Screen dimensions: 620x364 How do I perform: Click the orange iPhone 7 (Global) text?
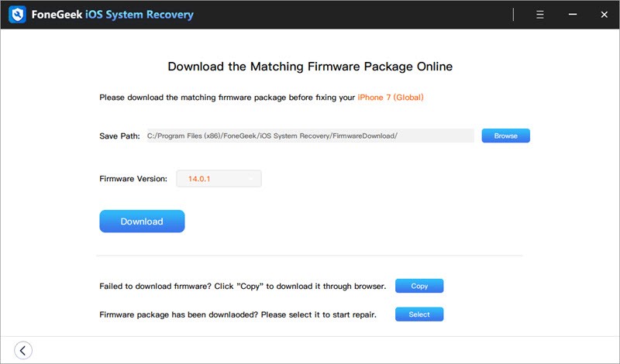(391, 98)
